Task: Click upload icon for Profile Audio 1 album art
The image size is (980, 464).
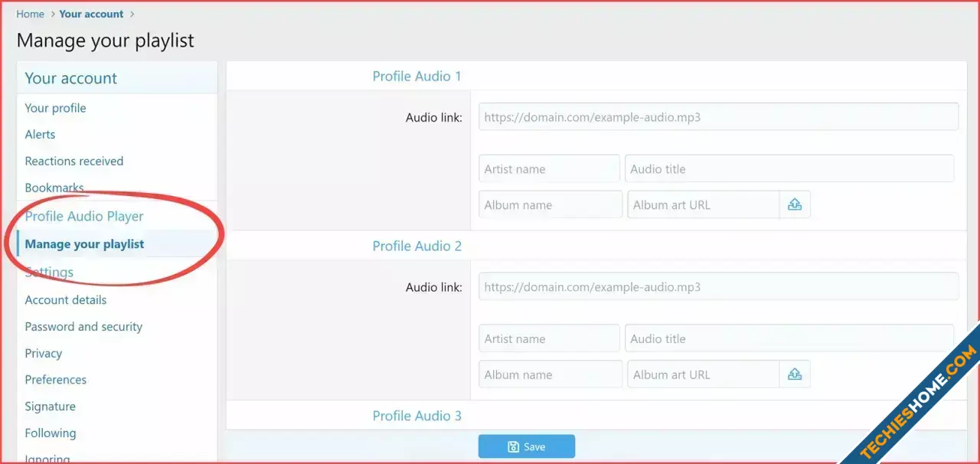Action: [x=795, y=204]
